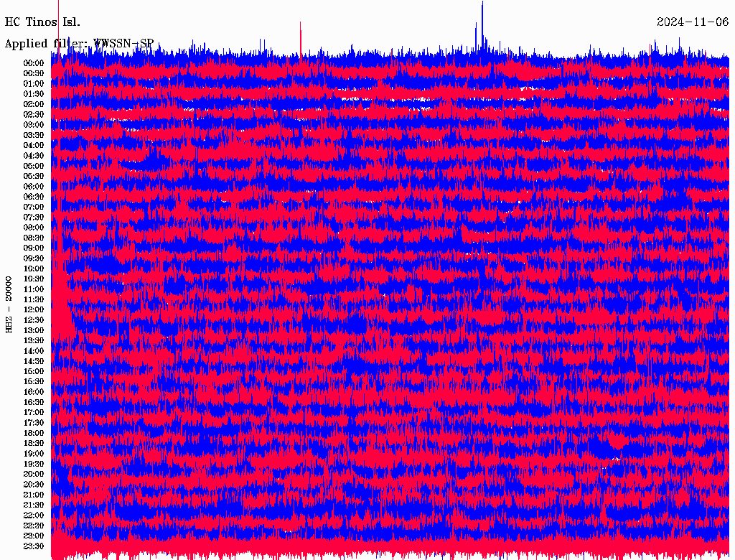Click the 10:30 time row label
The height and width of the screenshot is (560, 735).
34,279
